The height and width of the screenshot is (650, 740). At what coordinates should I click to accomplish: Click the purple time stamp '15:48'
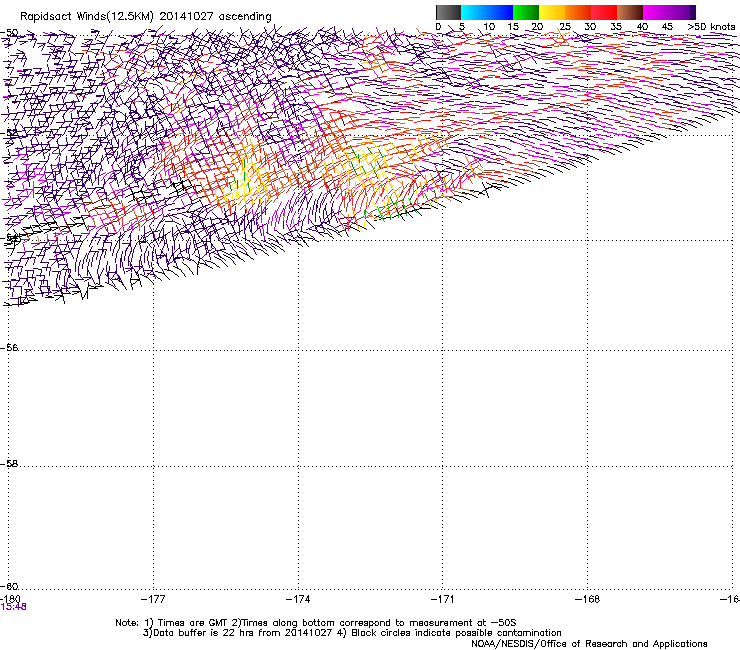tap(13, 607)
